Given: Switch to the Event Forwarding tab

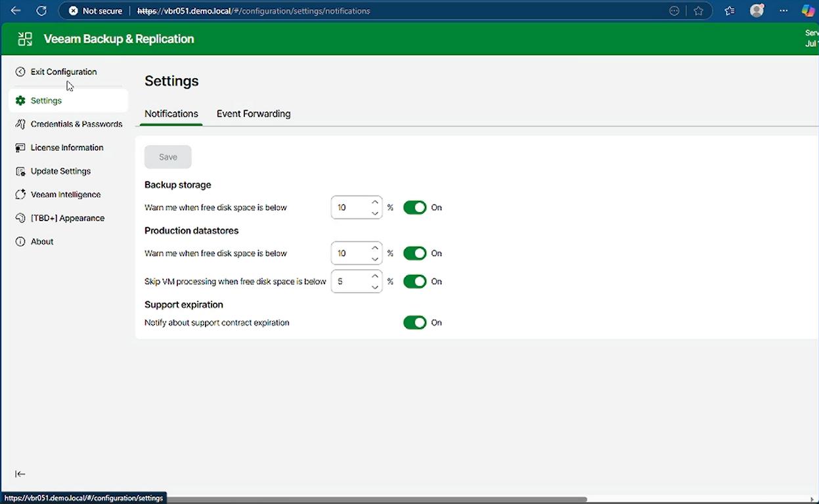Looking at the screenshot, I should click(x=254, y=114).
